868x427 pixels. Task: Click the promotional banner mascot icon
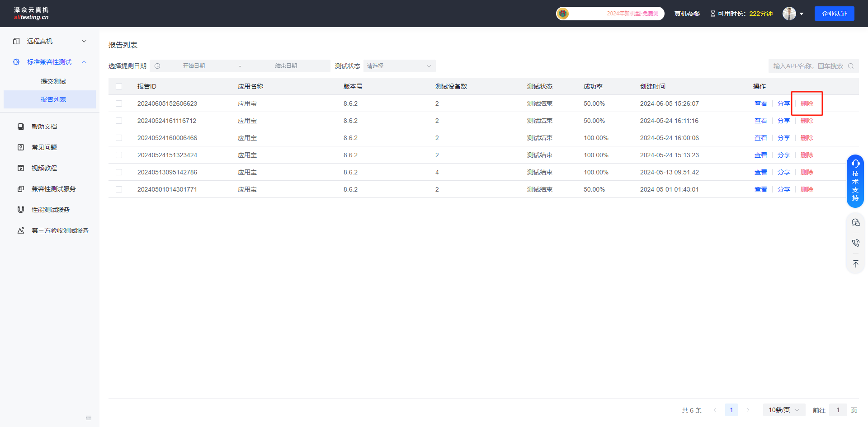click(x=563, y=14)
